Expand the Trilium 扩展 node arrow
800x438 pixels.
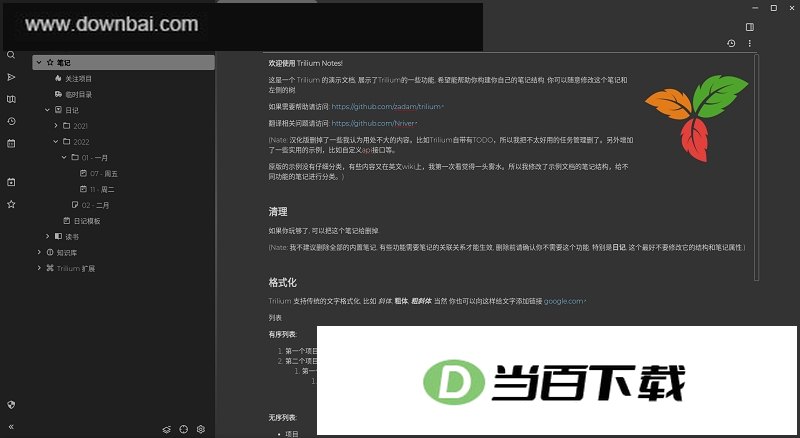tap(39, 268)
